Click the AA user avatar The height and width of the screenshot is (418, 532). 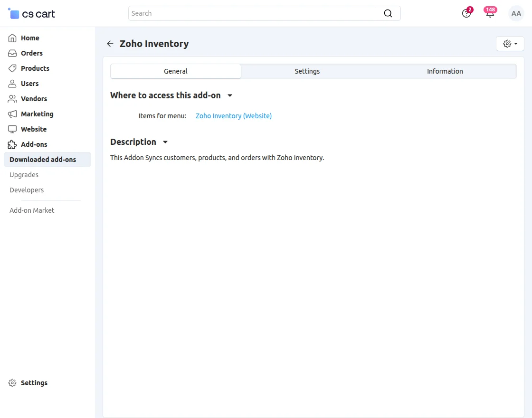tap(516, 13)
